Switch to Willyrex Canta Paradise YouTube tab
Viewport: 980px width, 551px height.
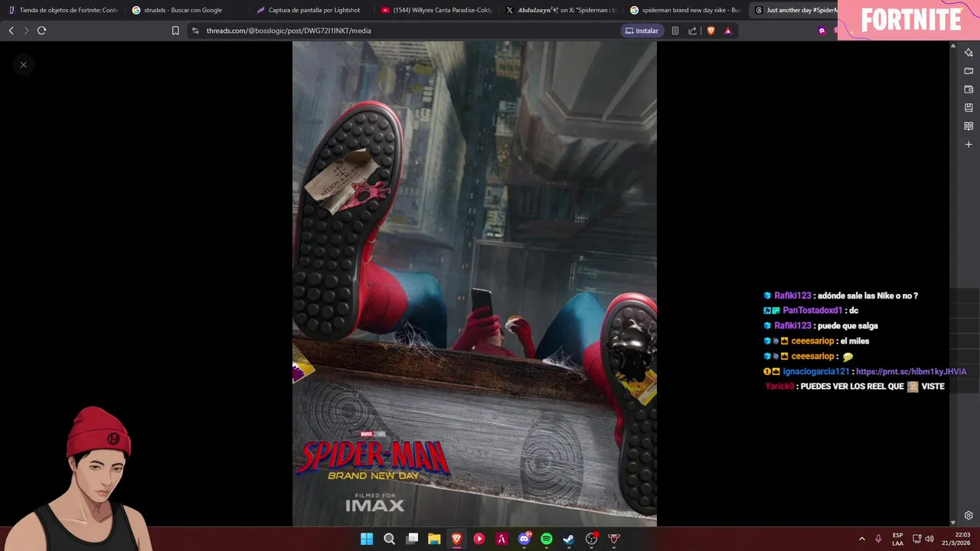(437, 10)
